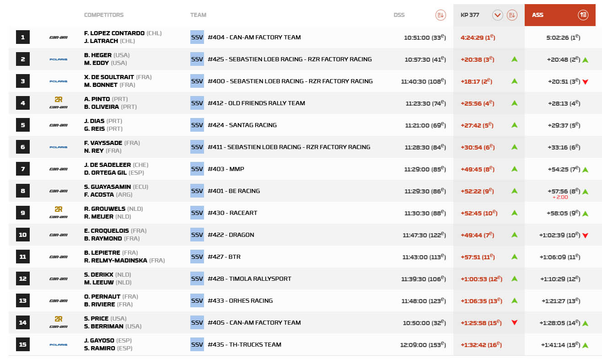Screen dimensions: 602x364
Task: Click the SSV badge for #425
Action: [197, 59]
